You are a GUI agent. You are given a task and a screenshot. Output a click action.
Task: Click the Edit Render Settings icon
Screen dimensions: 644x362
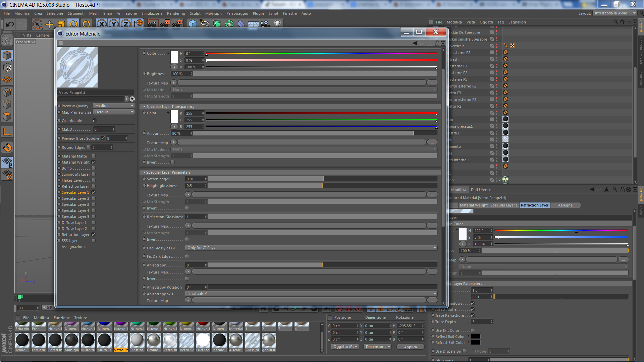[x=177, y=24]
